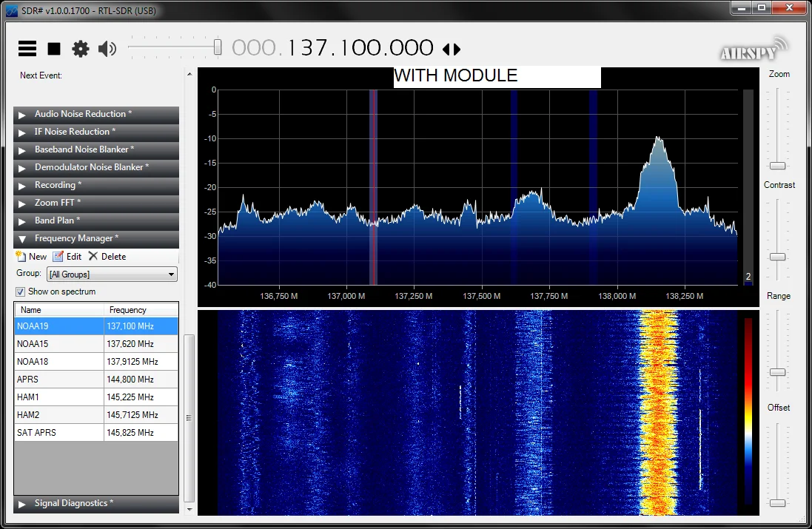This screenshot has width=812, height=529.
Task: Click the side panel scrollbar up arrow
Action: (x=189, y=75)
